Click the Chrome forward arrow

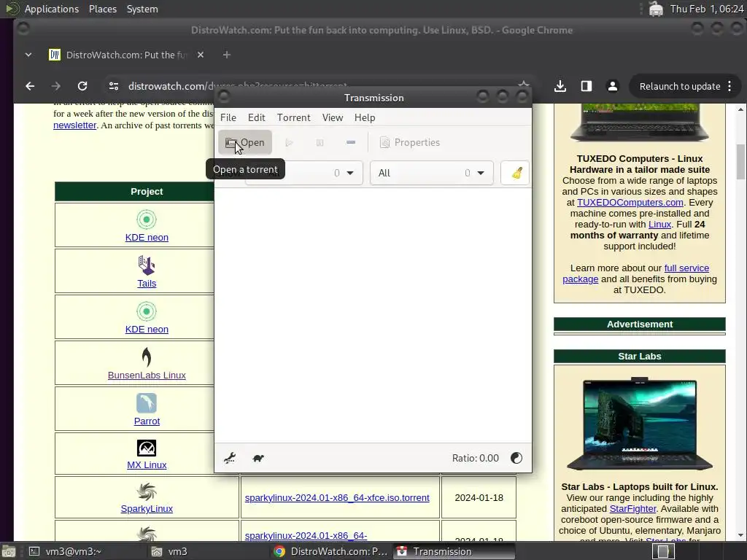coord(55,86)
